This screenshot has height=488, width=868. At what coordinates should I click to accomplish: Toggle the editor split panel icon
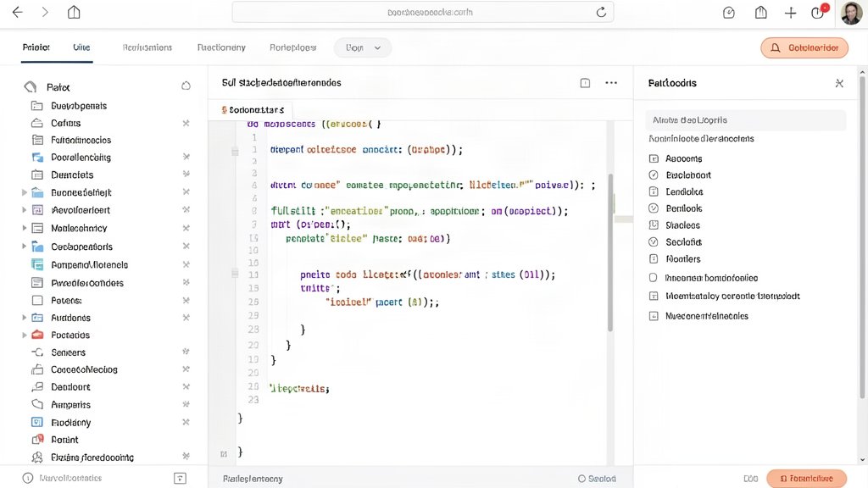click(585, 83)
